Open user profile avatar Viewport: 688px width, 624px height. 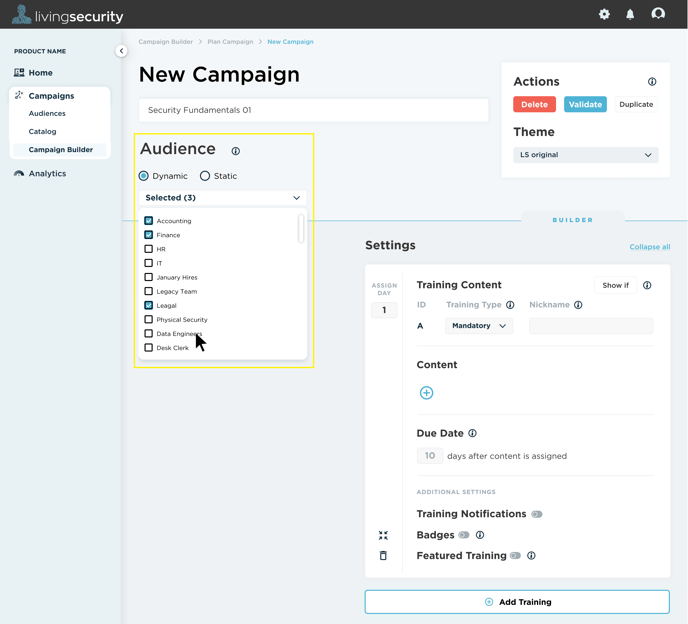(x=658, y=14)
